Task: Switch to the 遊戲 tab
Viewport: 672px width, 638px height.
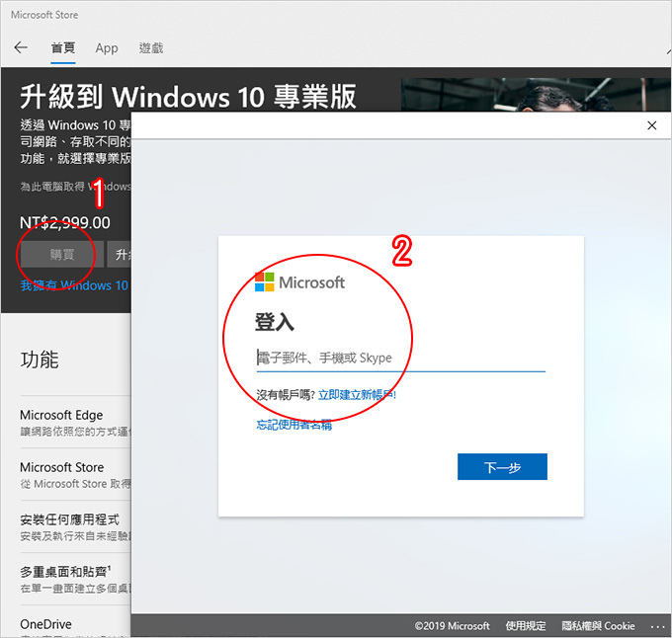Action: point(151,48)
